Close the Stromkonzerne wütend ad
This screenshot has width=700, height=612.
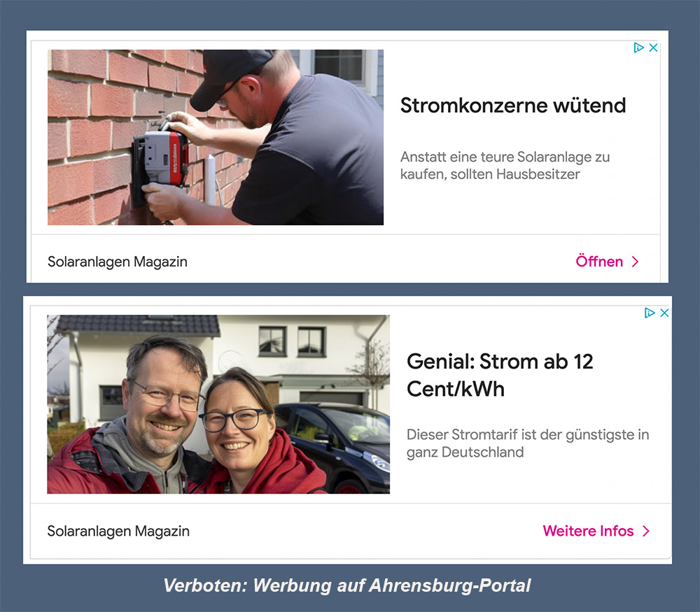pos(653,48)
